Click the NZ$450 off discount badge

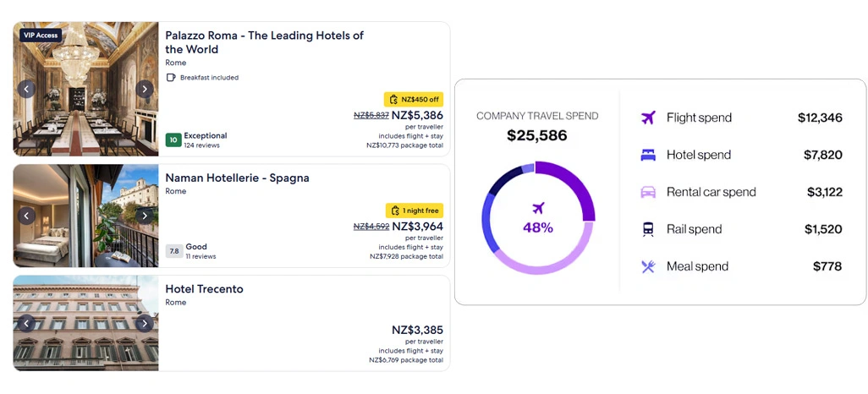(413, 99)
